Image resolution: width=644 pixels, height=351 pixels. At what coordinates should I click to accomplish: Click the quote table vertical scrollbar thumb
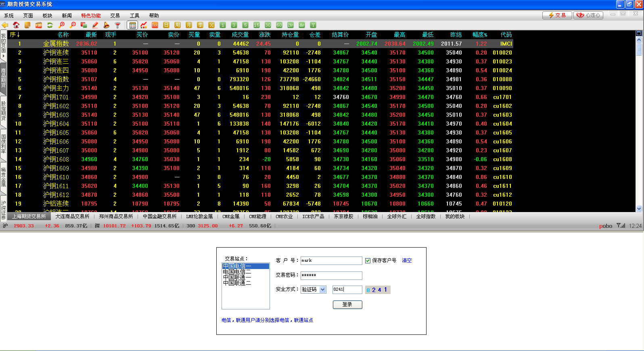pyautogui.click(x=639, y=49)
